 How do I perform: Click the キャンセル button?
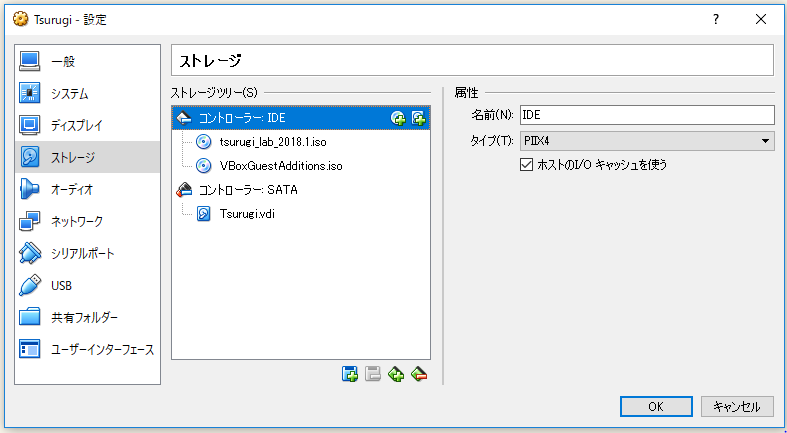[737, 406]
